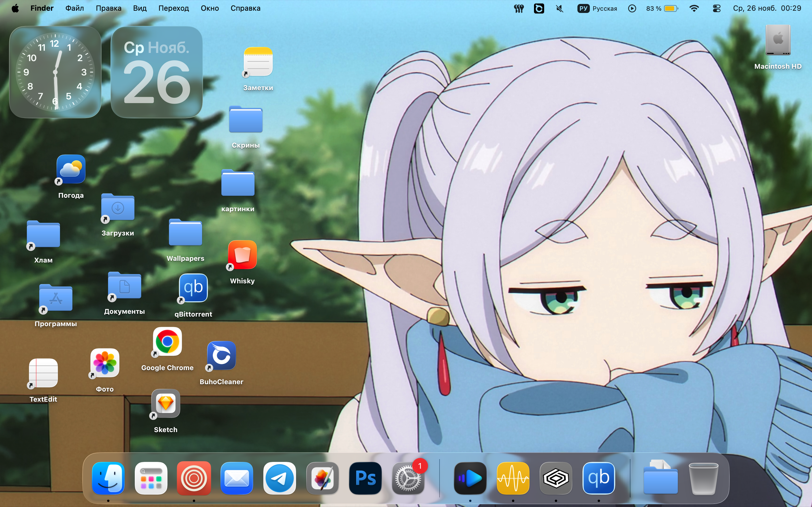Open the Apple menu
This screenshot has width=812, height=507.
[15, 8]
